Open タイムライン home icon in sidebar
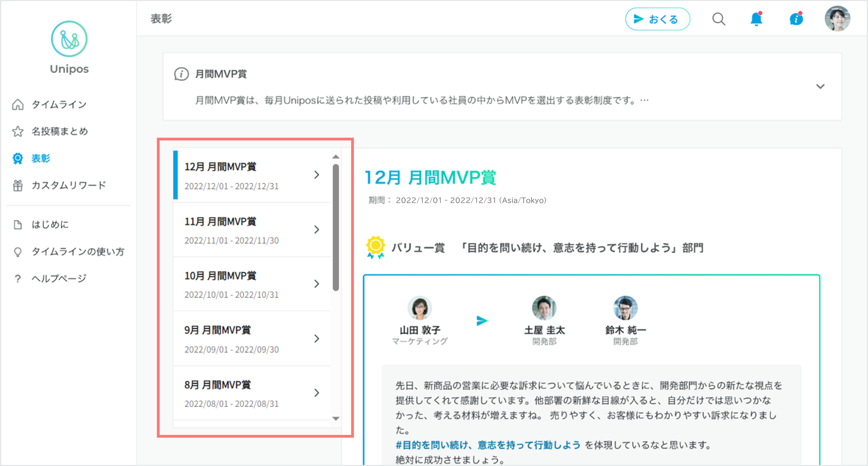 (x=18, y=105)
